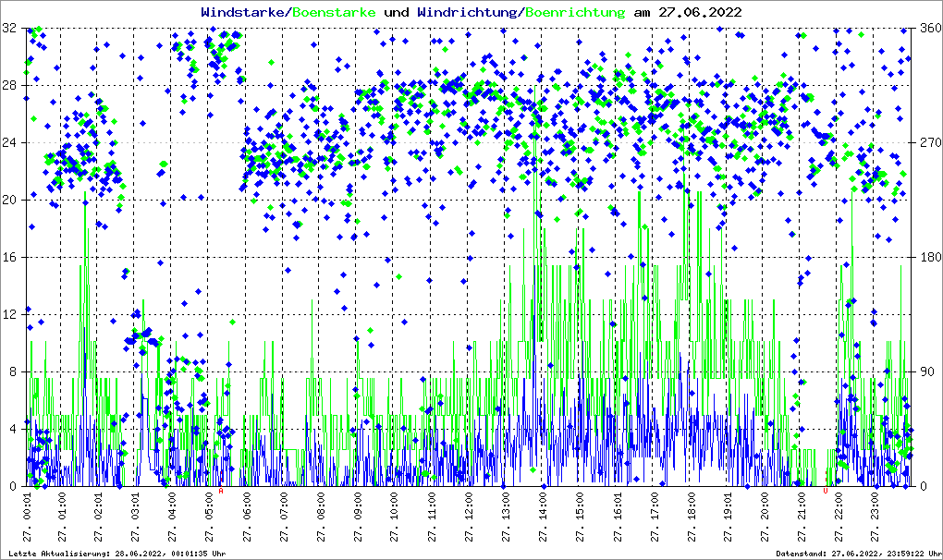Click the 'Letzte Aktualisierung' footer text
Screen dimensions: 943x560
[116, 554]
